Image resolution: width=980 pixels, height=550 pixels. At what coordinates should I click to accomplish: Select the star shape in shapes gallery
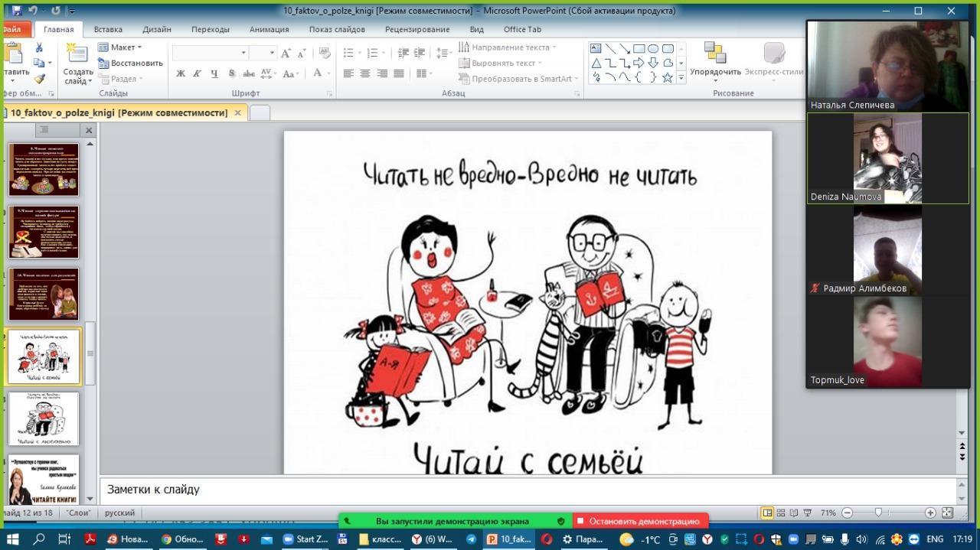pos(668,77)
